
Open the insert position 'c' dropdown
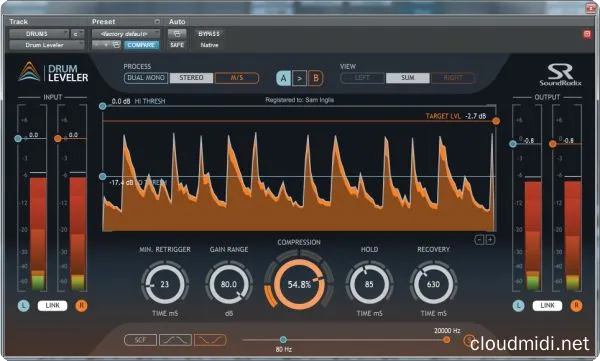tap(77, 34)
